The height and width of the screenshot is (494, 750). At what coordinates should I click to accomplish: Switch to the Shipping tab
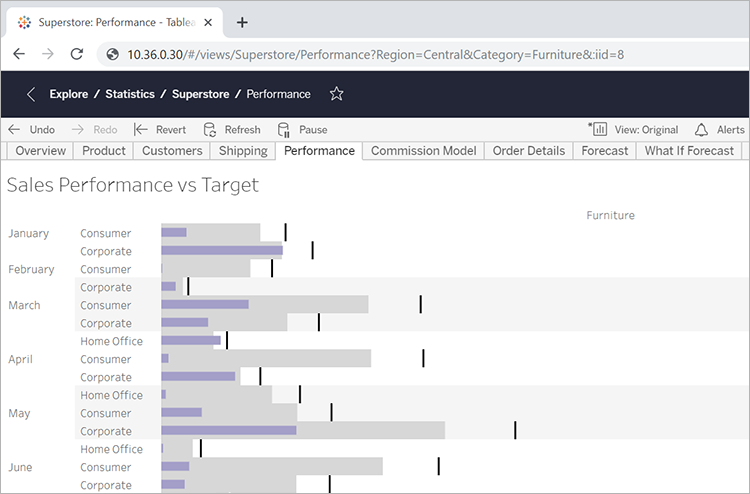243,151
